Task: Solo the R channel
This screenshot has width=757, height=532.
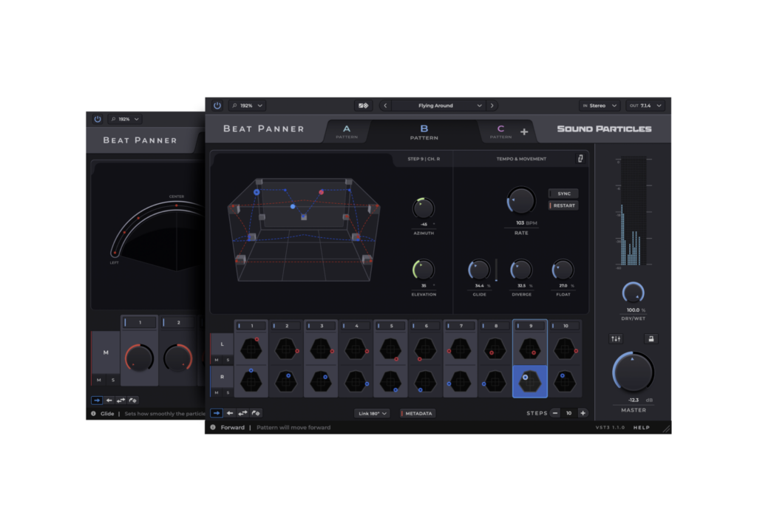Action: [x=228, y=393]
